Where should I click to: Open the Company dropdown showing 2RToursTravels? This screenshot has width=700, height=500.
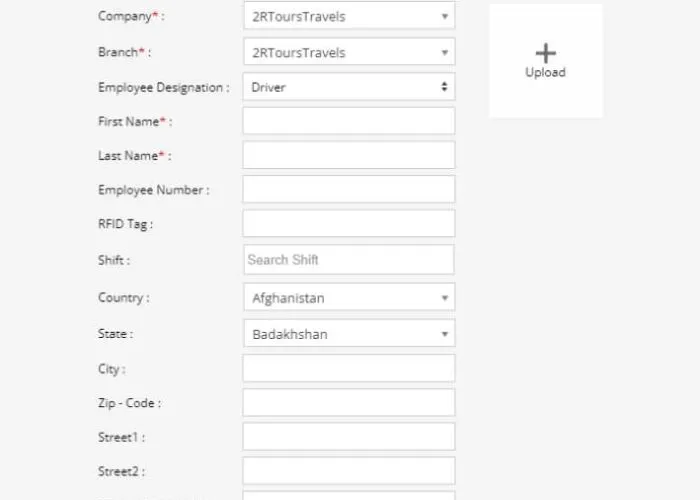point(348,16)
